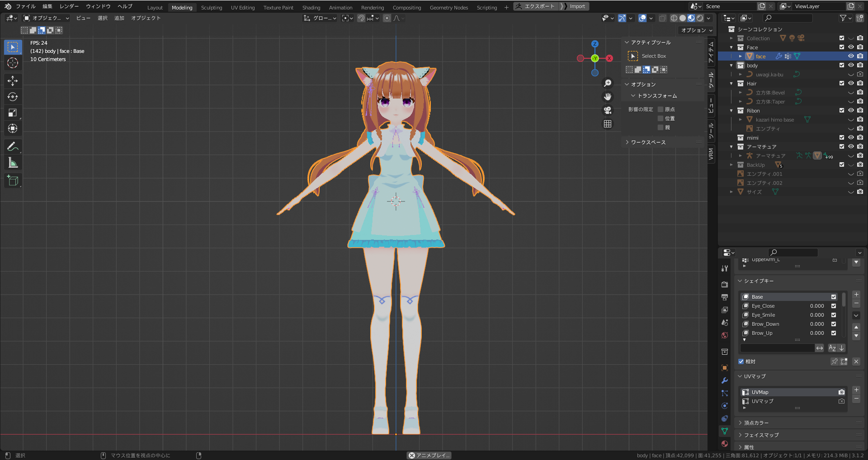868x460 pixels.
Task: Switch to the Sculpting workspace tab
Action: pos(211,8)
